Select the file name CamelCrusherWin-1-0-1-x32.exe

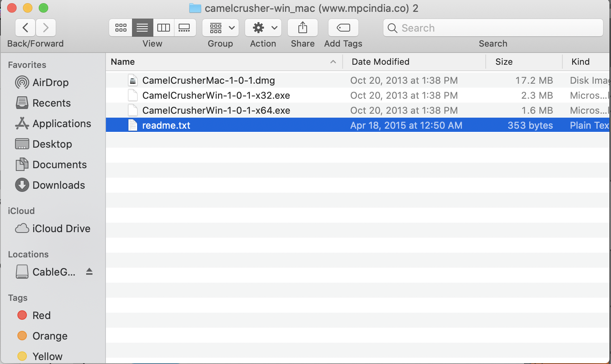216,96
